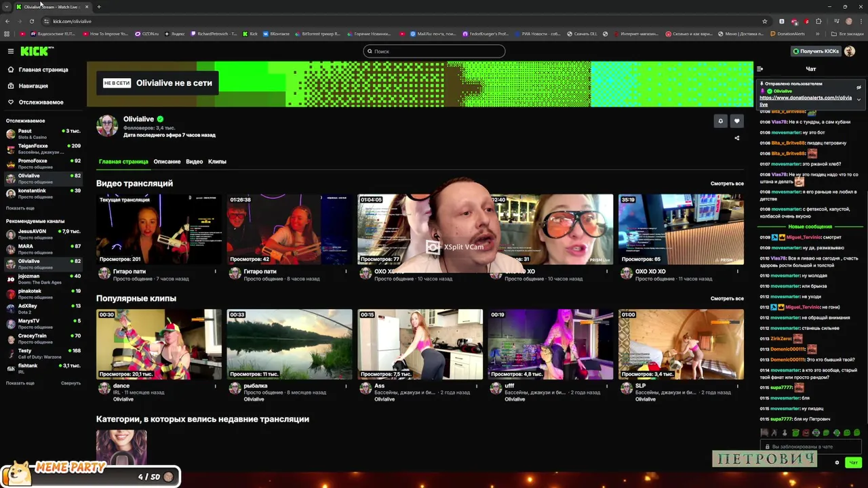This screenshot has width=868, height=488.
Task: Click Смотреть все for Видео трансляций
Action: click(727, 184)
